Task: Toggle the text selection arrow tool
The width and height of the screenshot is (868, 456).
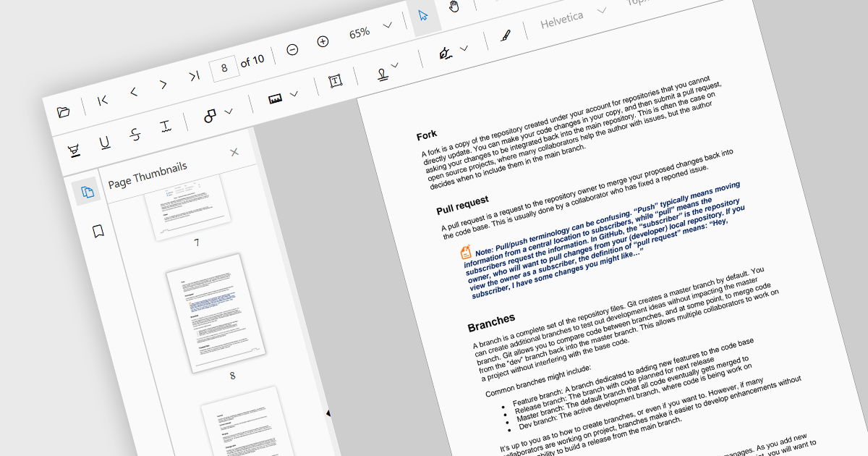Action: coord(423,15)
